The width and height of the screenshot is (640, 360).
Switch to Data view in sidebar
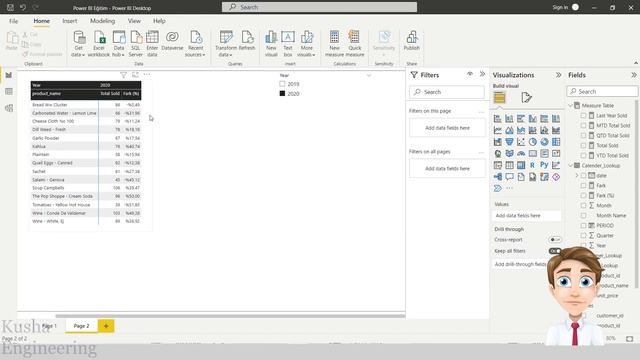[x=9, y=91]
